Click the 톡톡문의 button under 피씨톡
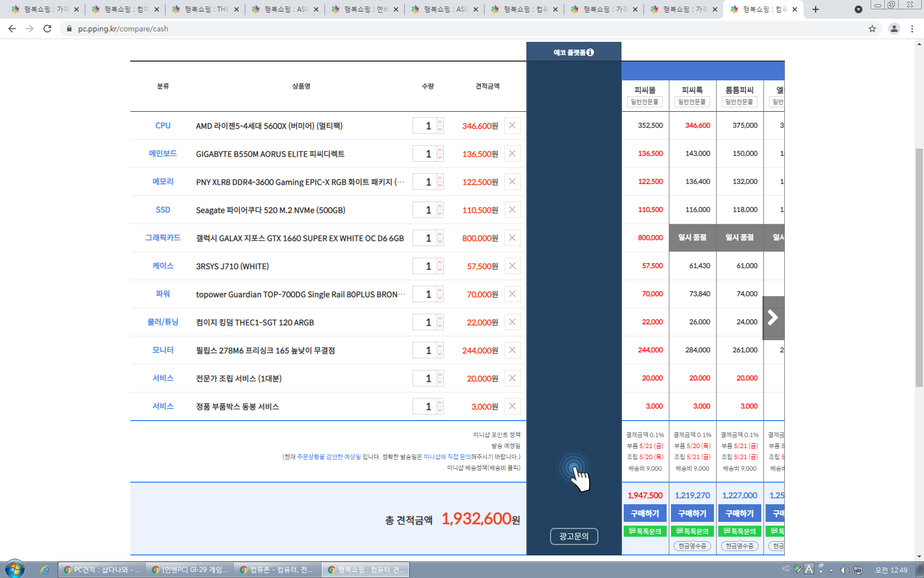The height and width of the screenshot is (578, 924). click(x=692, y=531)
